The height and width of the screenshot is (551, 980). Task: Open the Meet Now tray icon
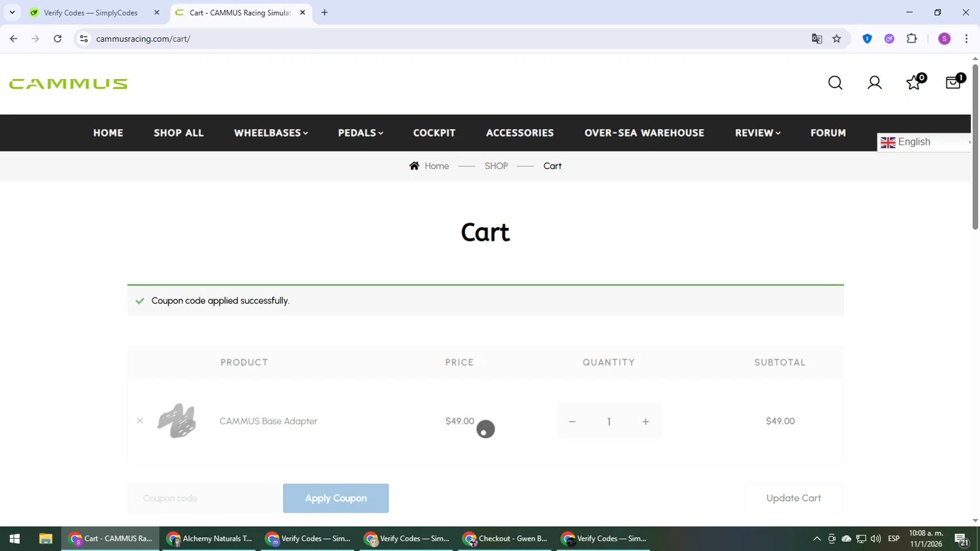(x=832, y=539)
